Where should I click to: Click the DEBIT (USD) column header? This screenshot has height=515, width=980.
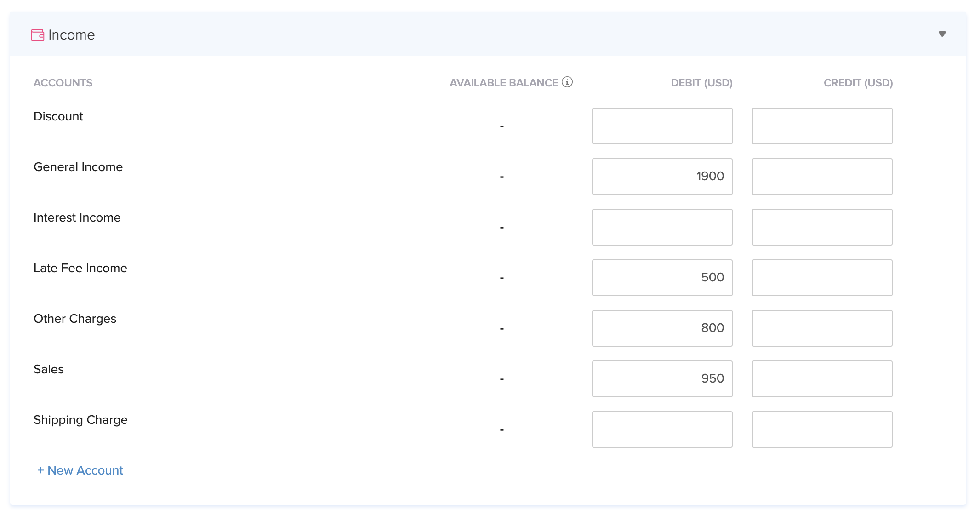[701, 83]
